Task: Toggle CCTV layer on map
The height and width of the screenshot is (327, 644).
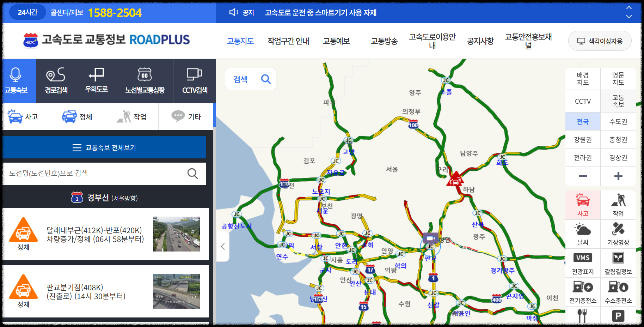Action: 583,101
